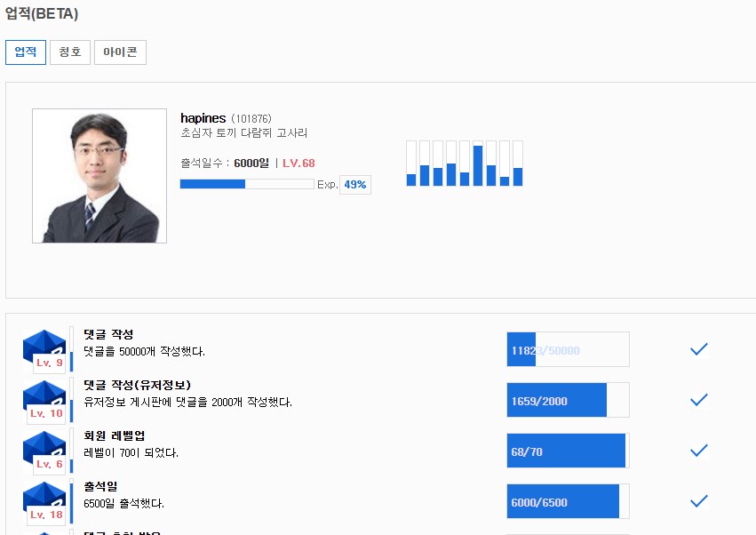Toggle the checkmark for 출석일 achievement
The width and height of the screenshot is (756, 535).
coord(699,501)
